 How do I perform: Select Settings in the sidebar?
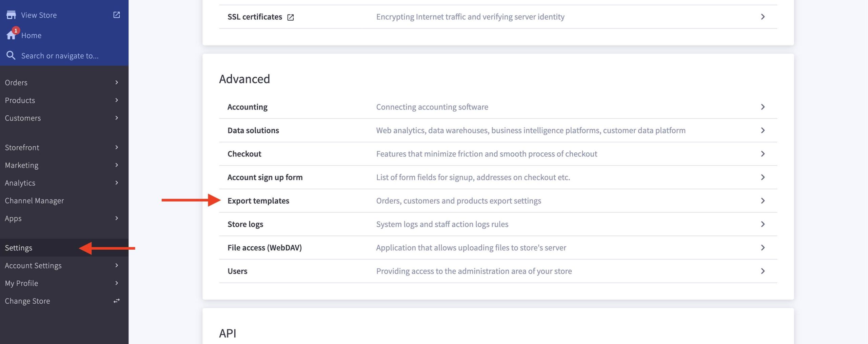[x=19, y=248]
